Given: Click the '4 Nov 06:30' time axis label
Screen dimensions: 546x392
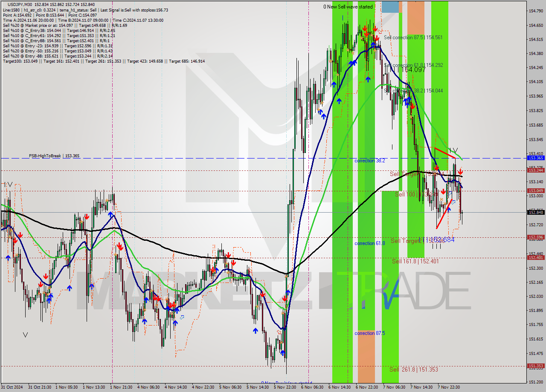Looking at the screenshot, I should point(149,387).
